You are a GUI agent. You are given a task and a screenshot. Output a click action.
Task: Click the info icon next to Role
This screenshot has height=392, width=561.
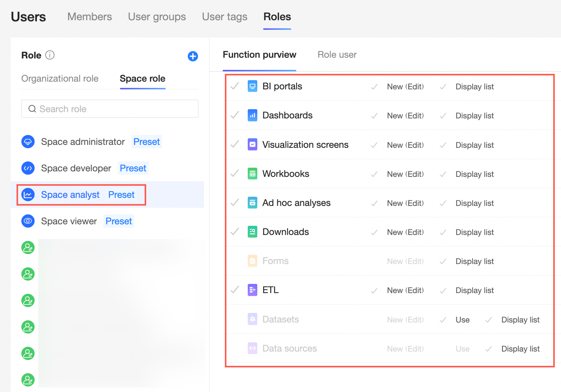point(50,55)
